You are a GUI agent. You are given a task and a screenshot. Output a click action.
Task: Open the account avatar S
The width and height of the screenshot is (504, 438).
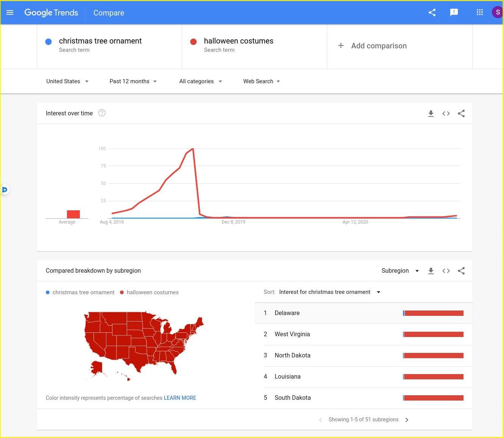click(x=498, y=12)
